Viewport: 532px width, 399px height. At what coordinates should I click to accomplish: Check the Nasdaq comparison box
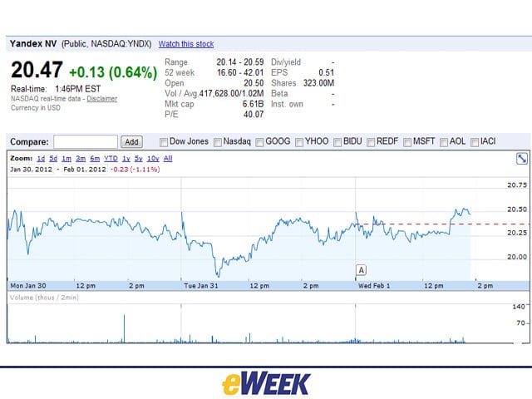[218, 142]
